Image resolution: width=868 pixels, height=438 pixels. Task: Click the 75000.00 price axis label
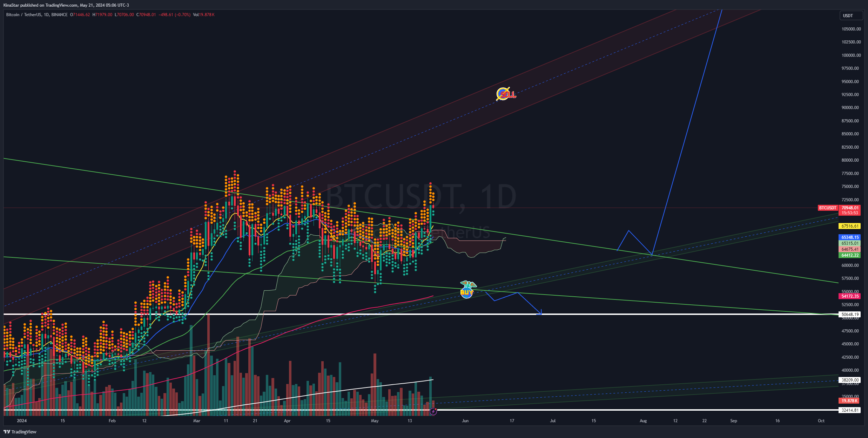850,187
